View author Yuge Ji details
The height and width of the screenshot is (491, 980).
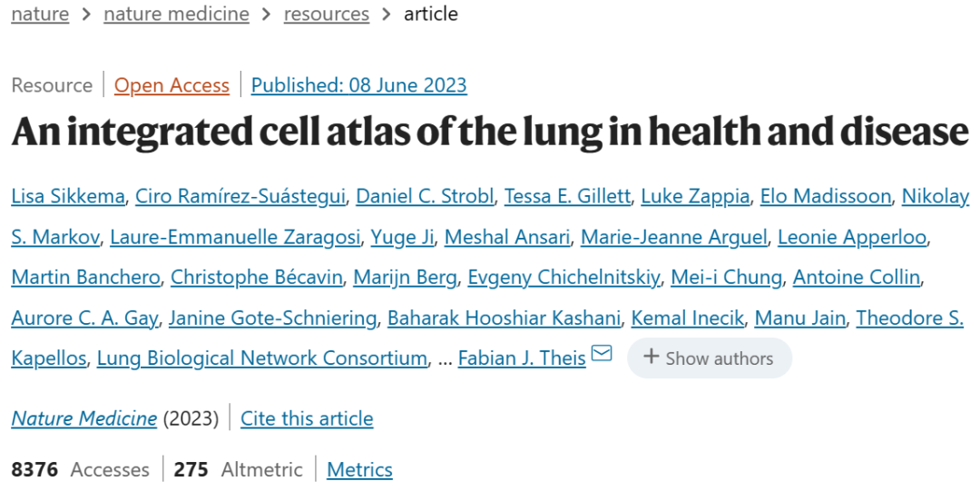403,237
